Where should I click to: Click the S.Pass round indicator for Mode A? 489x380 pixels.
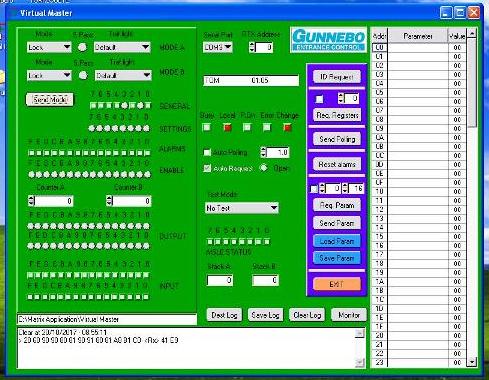[x=82, y=47]
